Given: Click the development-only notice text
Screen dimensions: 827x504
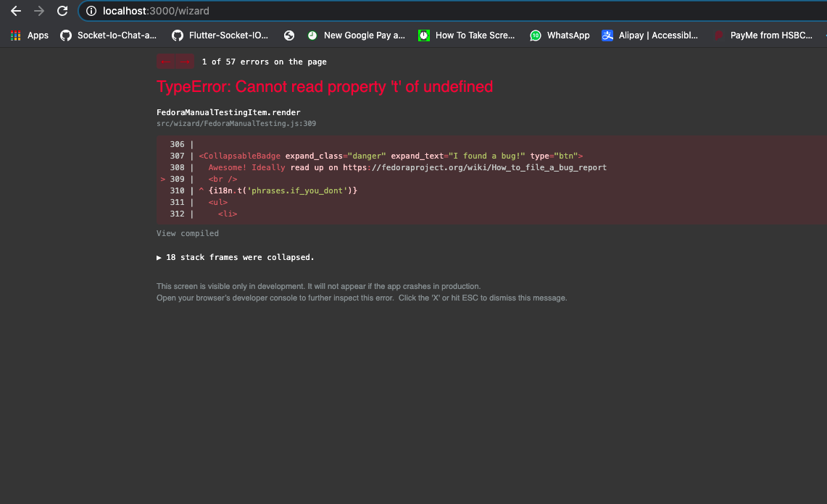Looking at the screenshot, I should [x=319, y=286].
